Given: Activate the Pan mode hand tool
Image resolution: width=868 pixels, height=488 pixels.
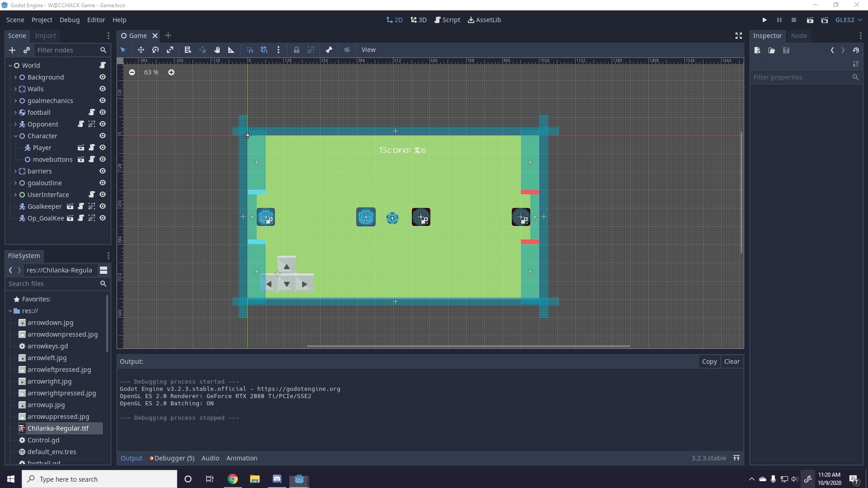Looking at the screenshot, I should [x=217, y=50].
